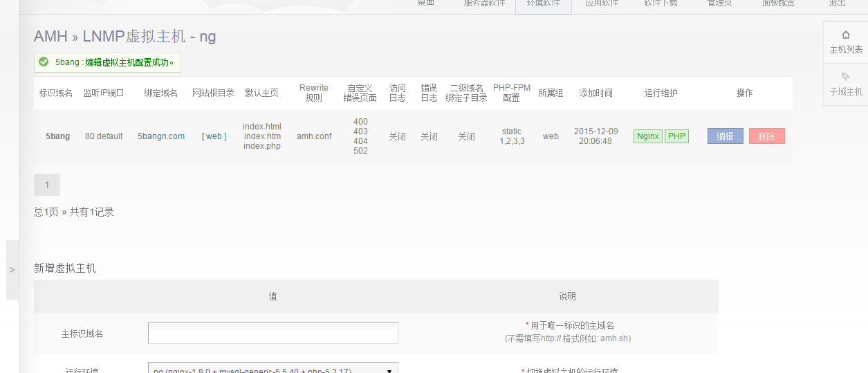Open the 服务器软件 menu

(x=484, y=4)
